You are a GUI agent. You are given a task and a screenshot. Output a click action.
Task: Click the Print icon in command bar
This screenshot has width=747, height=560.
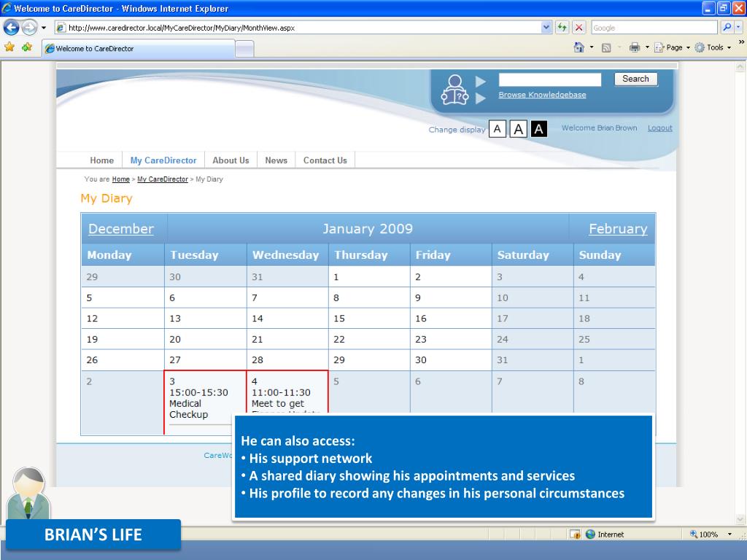pyautogui.click(x=635, y=47)
